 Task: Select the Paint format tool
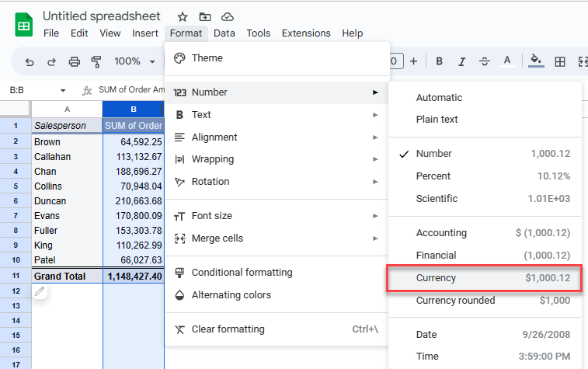(x=96, y=61)
